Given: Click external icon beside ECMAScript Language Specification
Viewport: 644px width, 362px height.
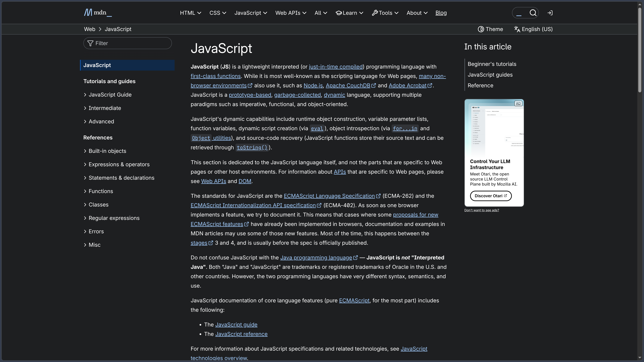Looking at the screenshot, I should (x=378, y=196).
